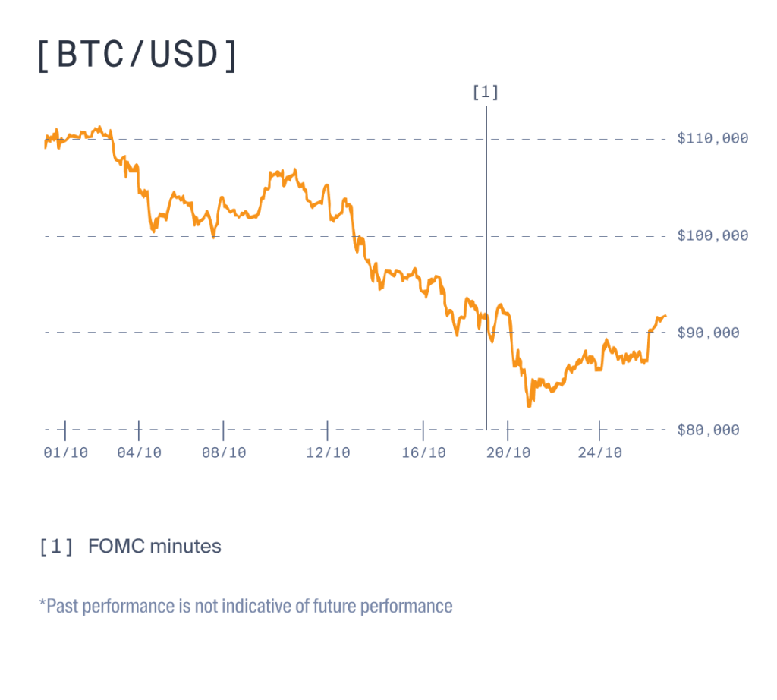The height and width of the screenshot is (700, 777).
Task: Click the 16/10 date axis label
Action: [x=423, y=452]
